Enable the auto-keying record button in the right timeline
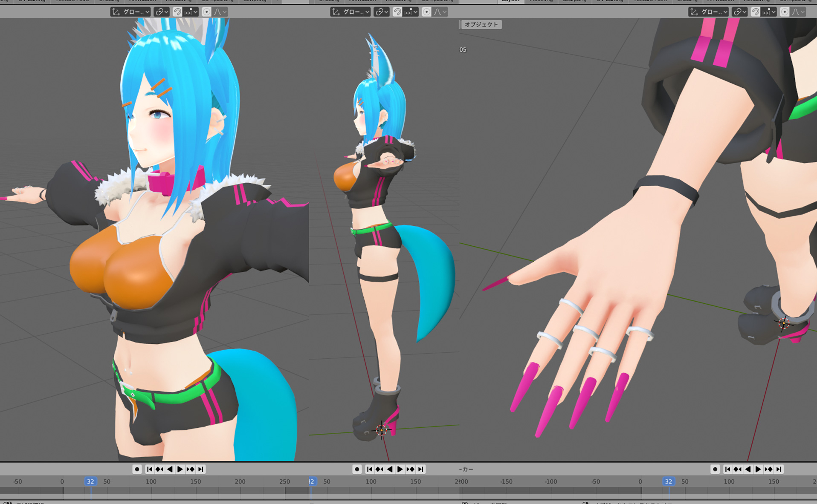Viewport: 817px width, 504px height. [x=715, y=469]
